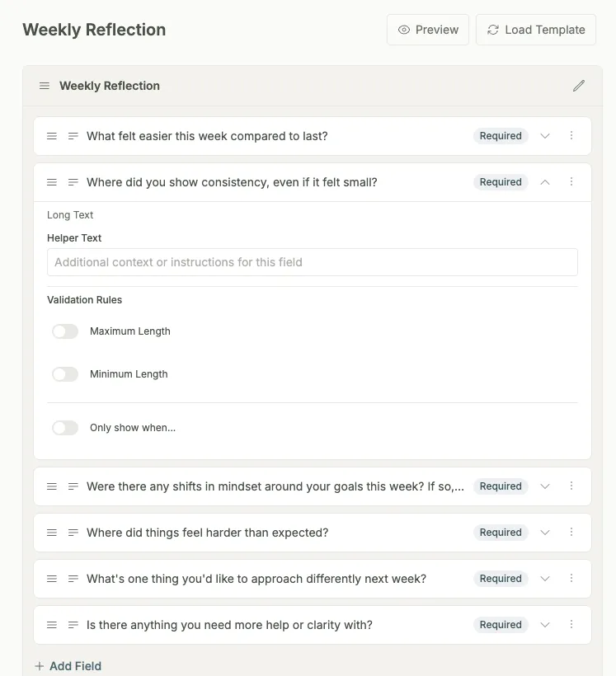Click long-text type icon on 'approach differently' field
Screen dimensions: 616x676
coord(73,579)
